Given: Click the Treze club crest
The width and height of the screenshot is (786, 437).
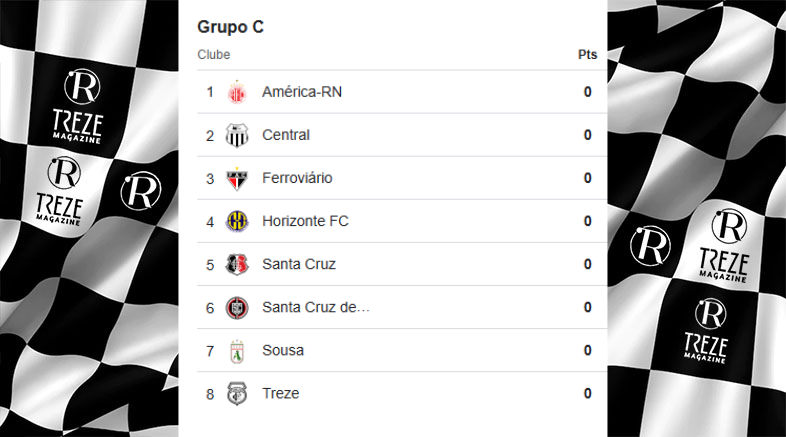Looking at the screenshot, I should click(x=237, y=394).
